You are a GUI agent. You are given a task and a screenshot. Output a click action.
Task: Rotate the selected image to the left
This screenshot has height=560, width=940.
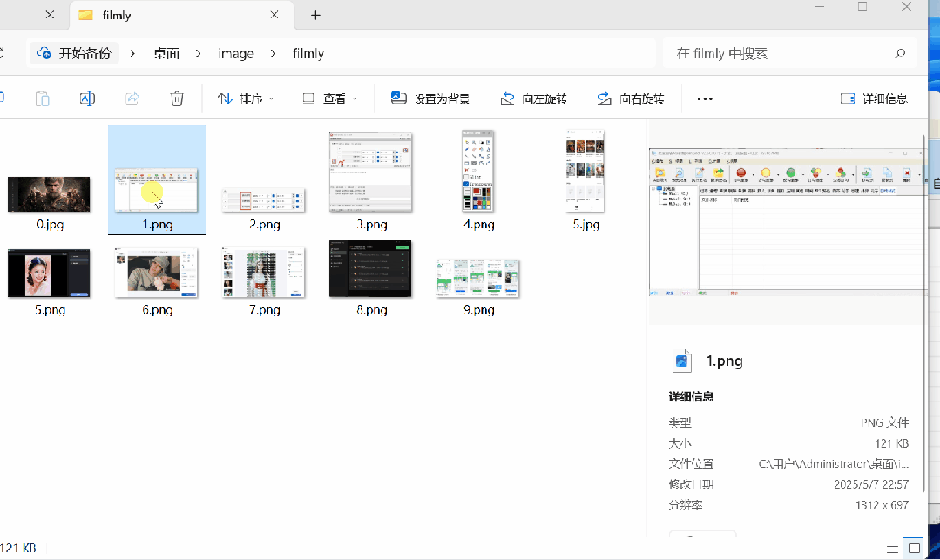pos(534,98)
